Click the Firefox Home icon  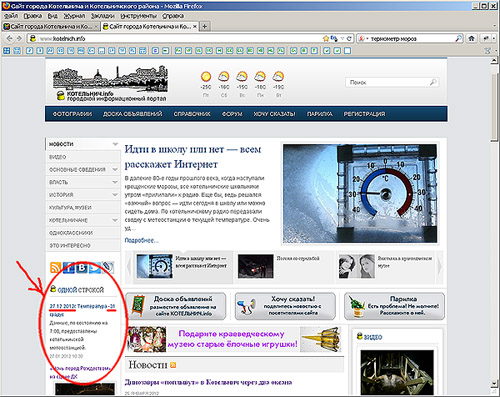[x=471, y=39]
